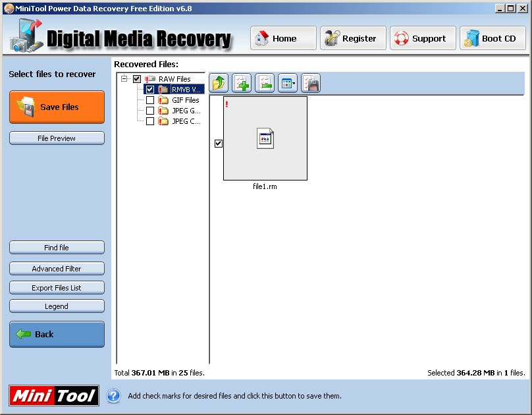Minimize the MiniTool window
This screenshot has height=415, width=532.
point(500,9)
